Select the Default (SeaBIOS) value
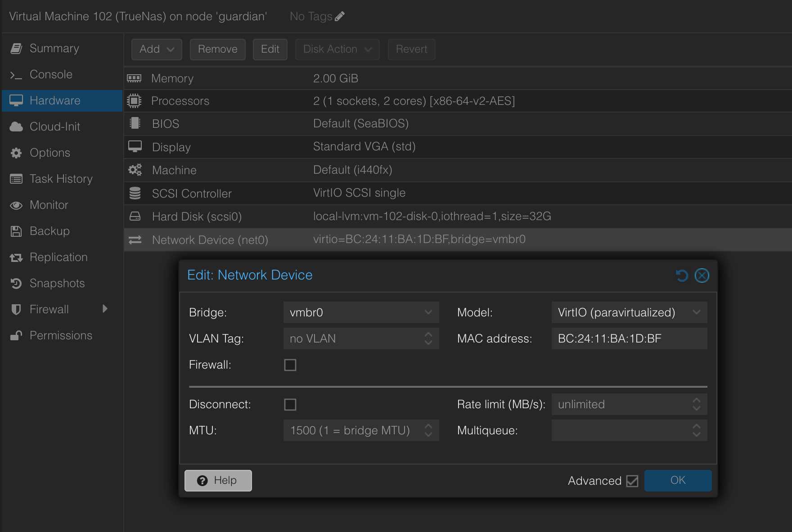The width and height of the screenshot is (792, 532). pos(361,123)
